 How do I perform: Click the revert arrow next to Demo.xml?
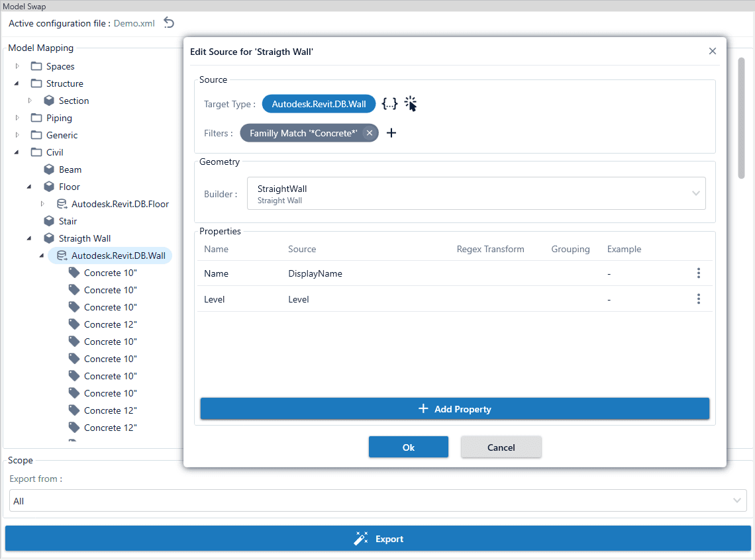[x=168, y=22]
